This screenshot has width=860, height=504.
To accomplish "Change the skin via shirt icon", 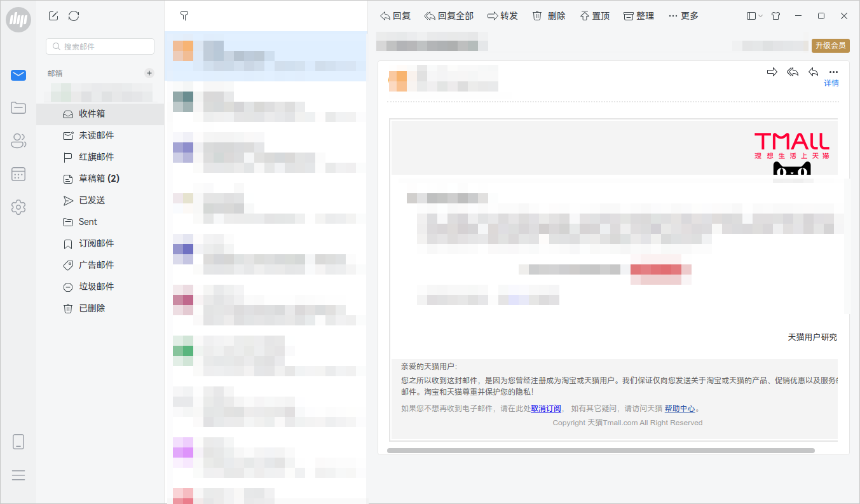I will point(775,16).
